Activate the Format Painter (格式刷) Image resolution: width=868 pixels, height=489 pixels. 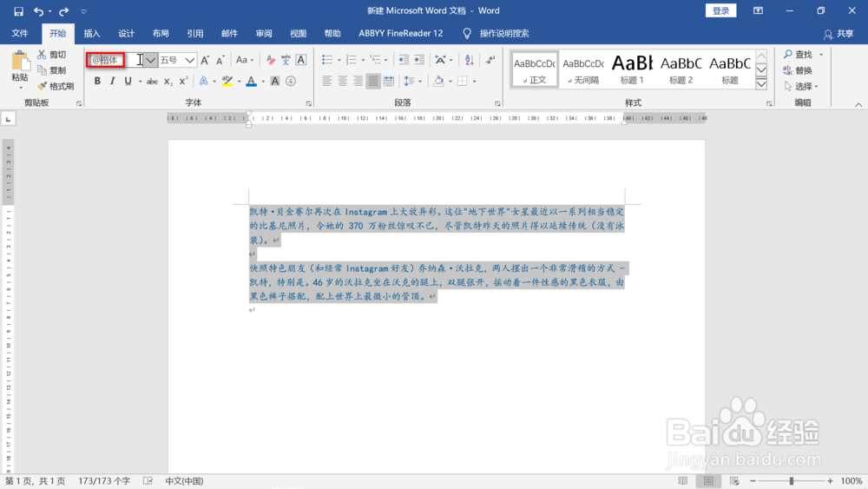(x=56, y=86)
